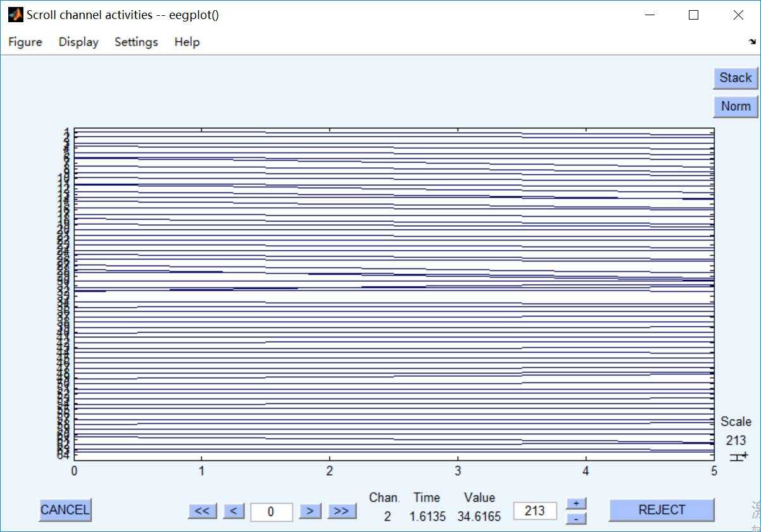The image size is (761, 532).
Task: Open the Help menu
Action: point(187,42)
